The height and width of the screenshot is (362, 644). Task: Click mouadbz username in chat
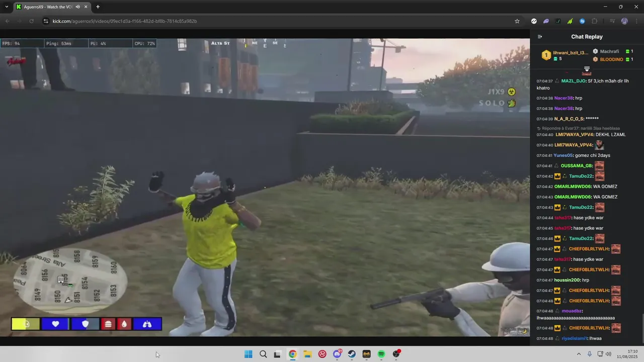tap(572, 311)
